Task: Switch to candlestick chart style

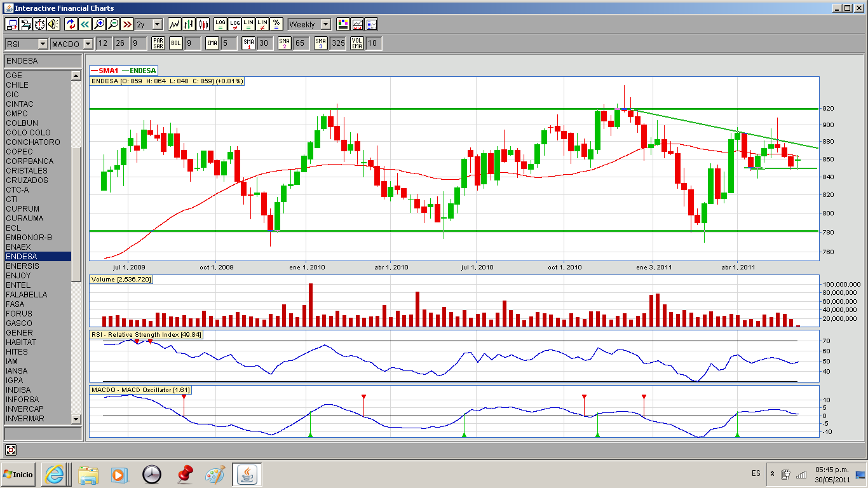Action: click(x=203, y=24)
